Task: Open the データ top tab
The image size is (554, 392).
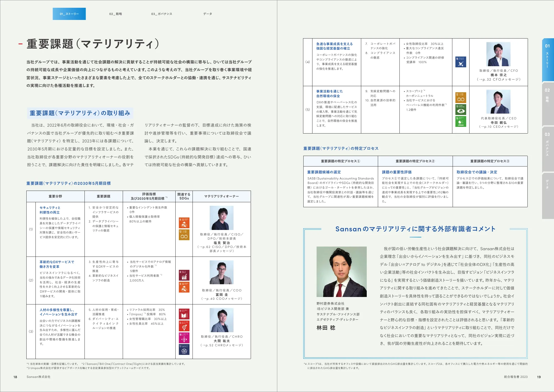Action: click(207, 14)
